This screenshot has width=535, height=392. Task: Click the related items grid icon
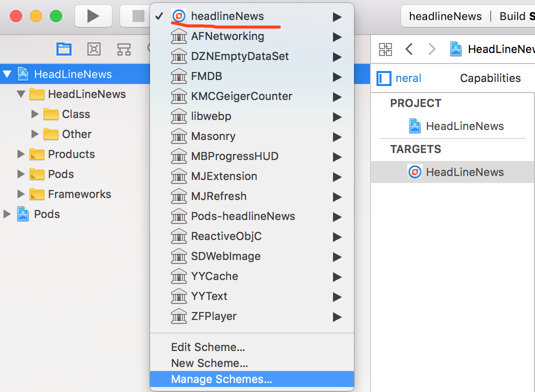pos(385,49)
